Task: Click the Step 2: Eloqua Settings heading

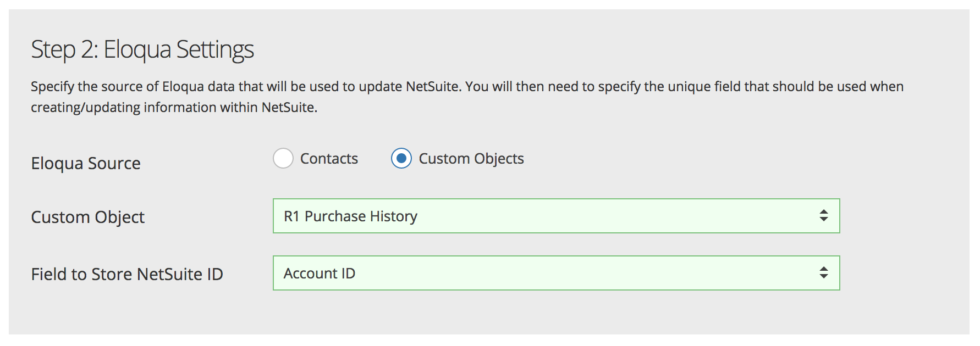Action: click(142, 49)
